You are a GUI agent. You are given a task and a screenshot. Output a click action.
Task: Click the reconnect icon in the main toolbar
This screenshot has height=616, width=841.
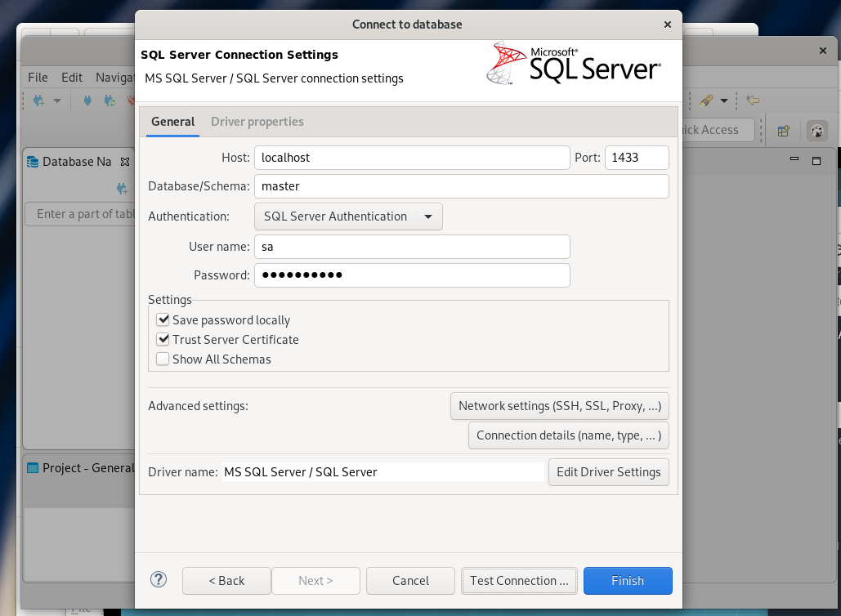click(x=110, y=100)
